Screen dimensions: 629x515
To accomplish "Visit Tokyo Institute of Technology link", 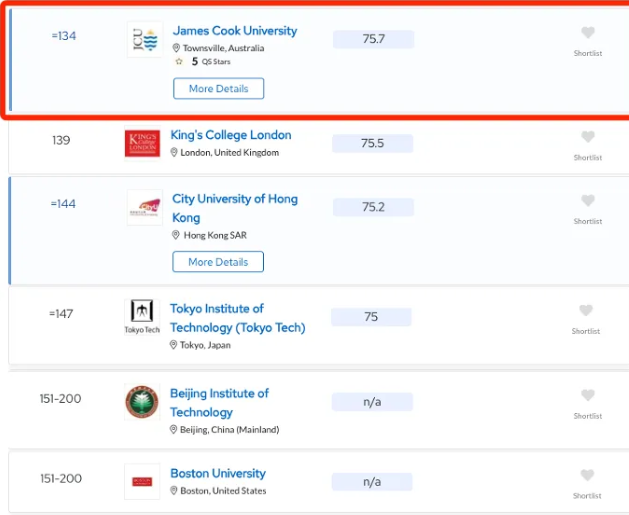I will tap(237, 318).
